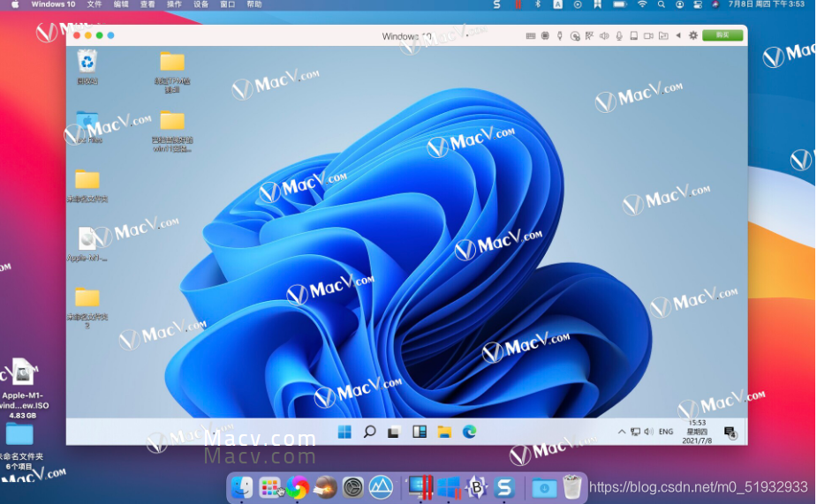The height and width of the screenshot is (504, 817).
Task: Open the Windows 10 app menu
Action: [x=53, y=4]
